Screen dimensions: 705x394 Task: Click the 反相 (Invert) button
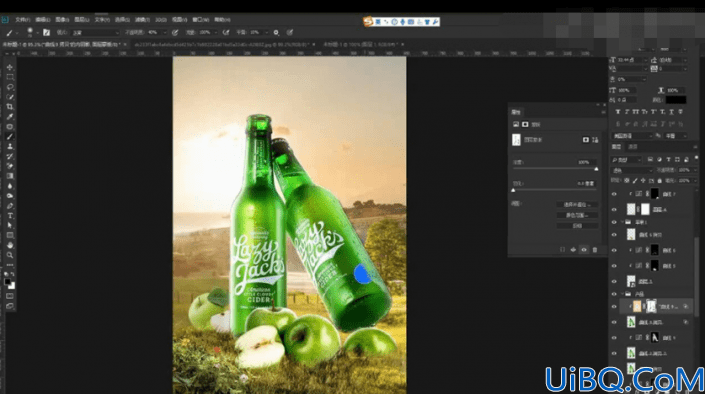pyautogui.click(x=577, y=226)
